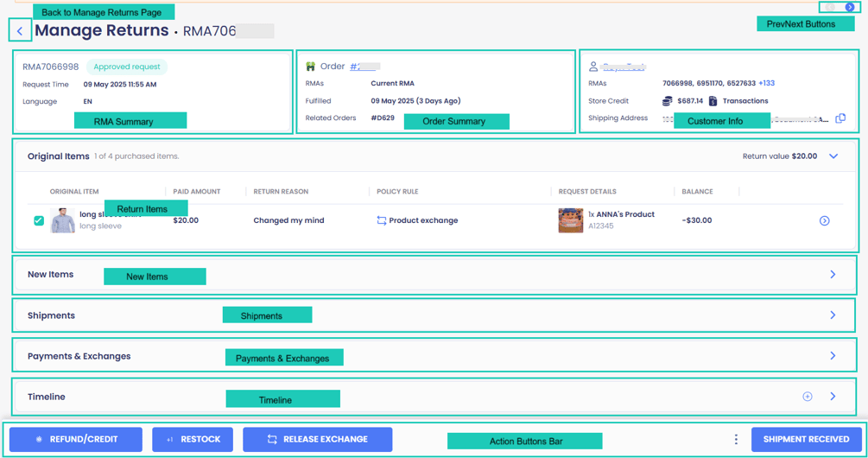
Task: Uncheck the long sleeve shirt item checkbox
Action: click(x=39, y=220)
